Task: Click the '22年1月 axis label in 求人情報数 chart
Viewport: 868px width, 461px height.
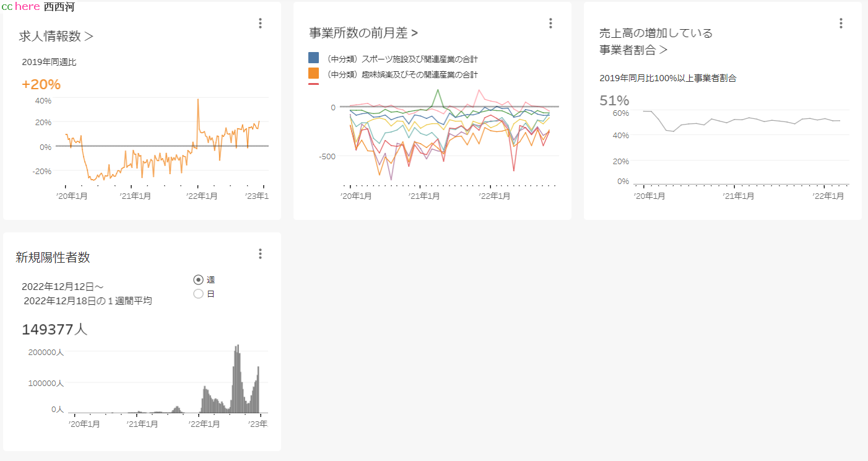Action: [202, 196]
